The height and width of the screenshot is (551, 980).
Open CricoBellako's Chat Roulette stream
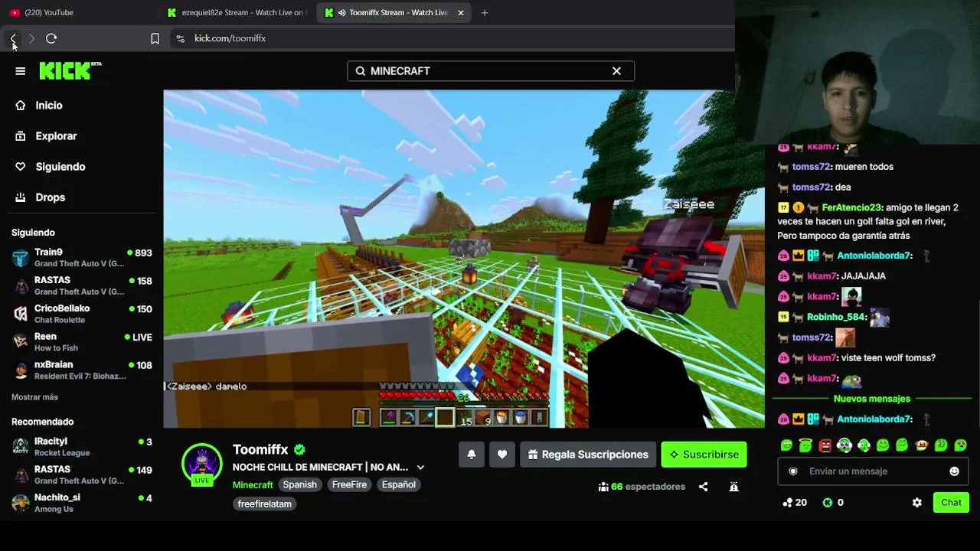coord(81,314)
